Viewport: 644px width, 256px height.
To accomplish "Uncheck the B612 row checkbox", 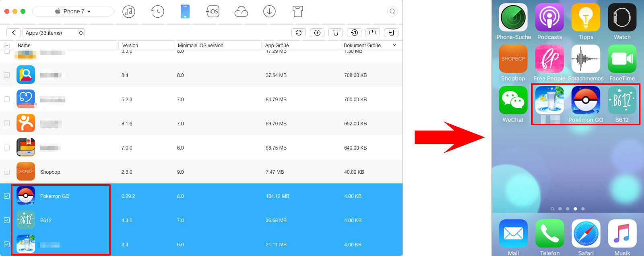I will coord(7,220).
